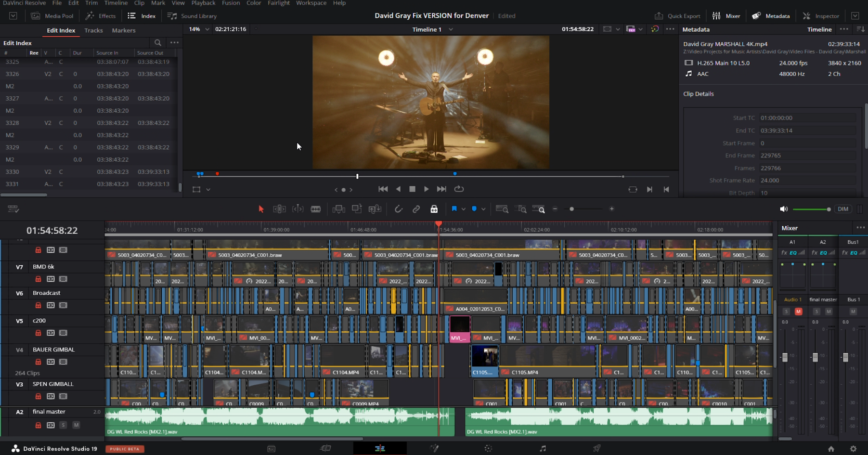Expand the Timeline 1 name dropdown
The height and width of the screenshot is (455, 868).
coord(451,29)
